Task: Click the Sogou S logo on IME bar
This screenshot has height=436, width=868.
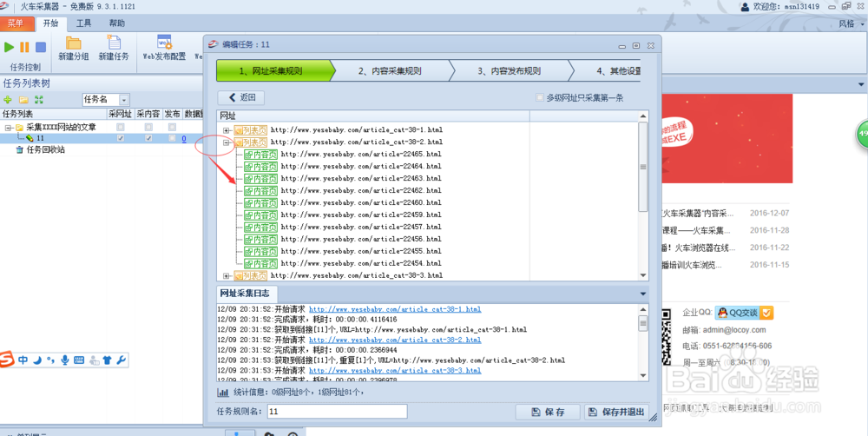Action: click(7, 359)
